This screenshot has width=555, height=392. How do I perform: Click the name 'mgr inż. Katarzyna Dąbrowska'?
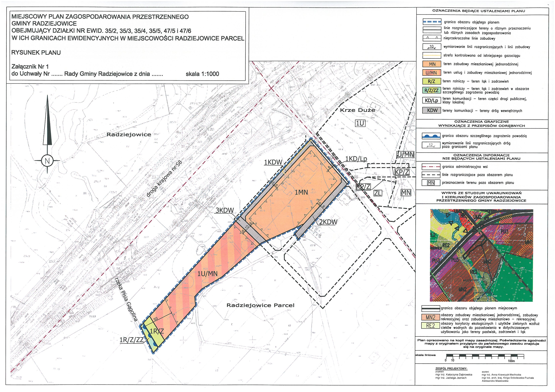coord(454,375)
